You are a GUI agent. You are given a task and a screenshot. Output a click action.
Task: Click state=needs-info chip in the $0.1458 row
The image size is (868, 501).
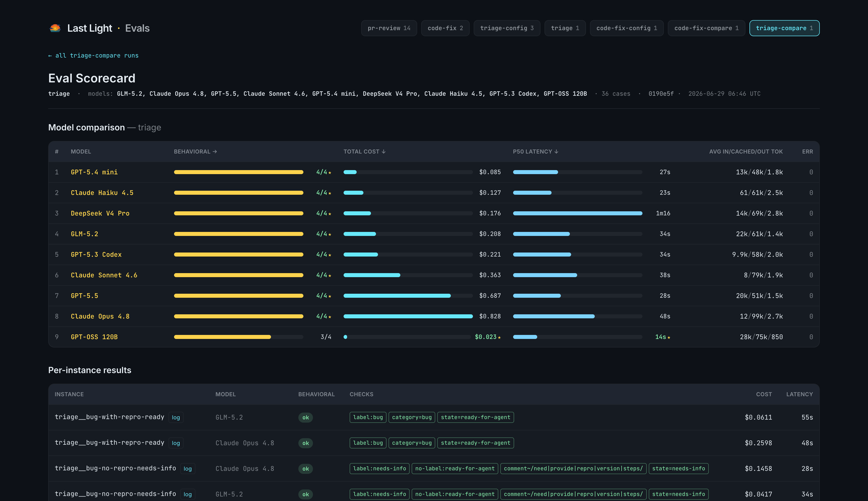679,469
